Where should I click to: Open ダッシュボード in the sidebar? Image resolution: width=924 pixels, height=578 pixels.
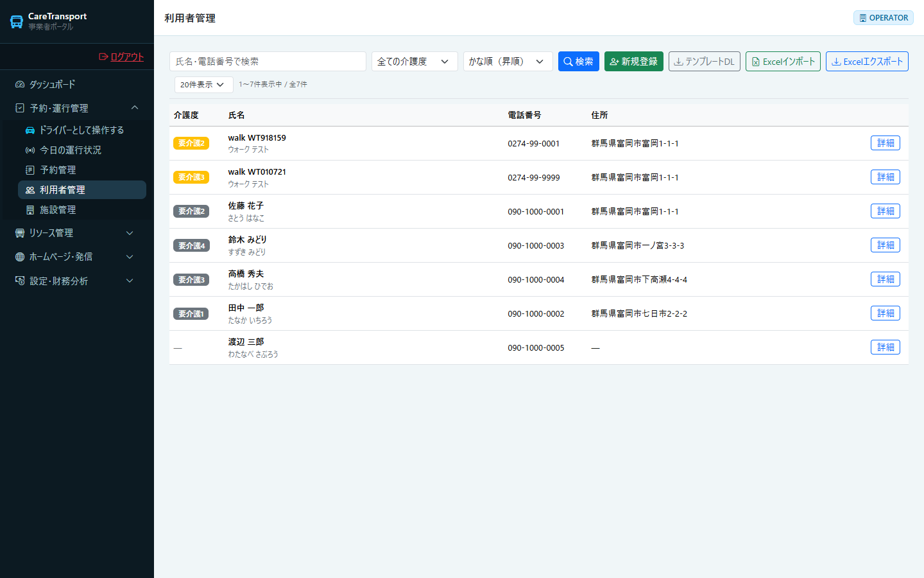(77, 84)
